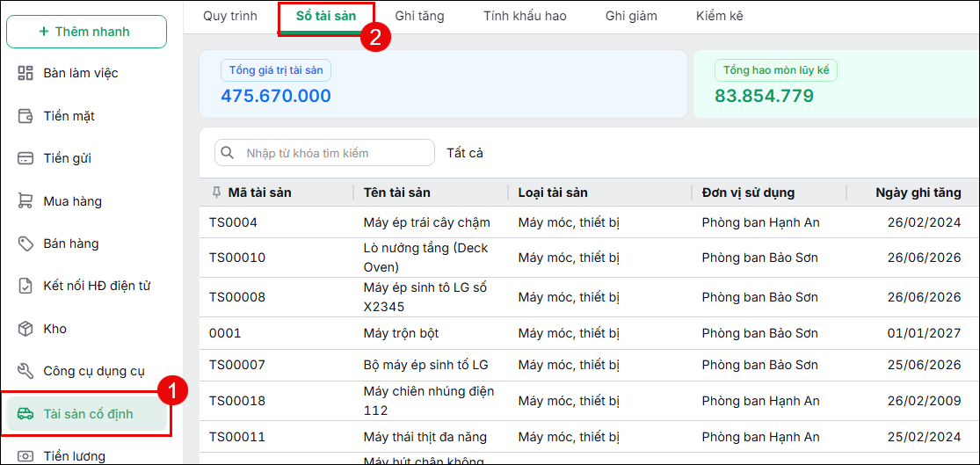Select asset code TS00011

point(237,437)
